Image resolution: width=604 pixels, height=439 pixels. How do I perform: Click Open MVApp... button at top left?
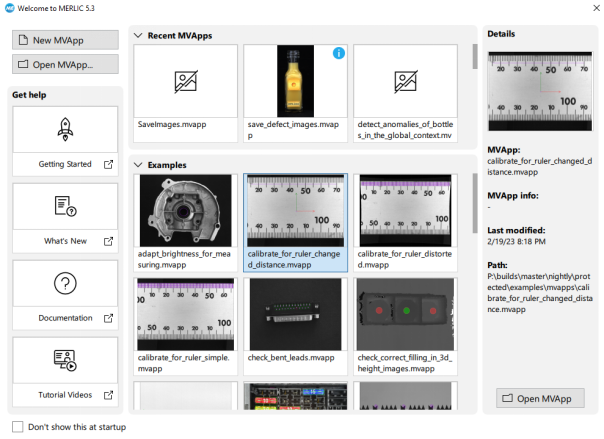pyautogui.click(x=65, y=64)
